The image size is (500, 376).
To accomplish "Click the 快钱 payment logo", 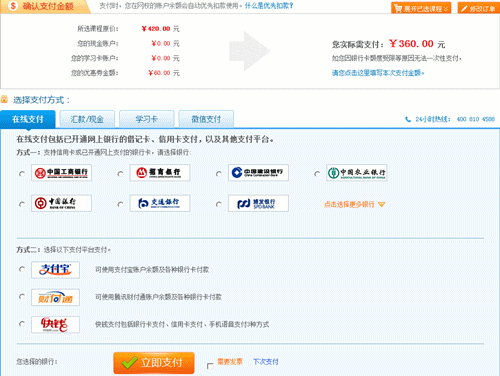I will click(x=55, y=324).
